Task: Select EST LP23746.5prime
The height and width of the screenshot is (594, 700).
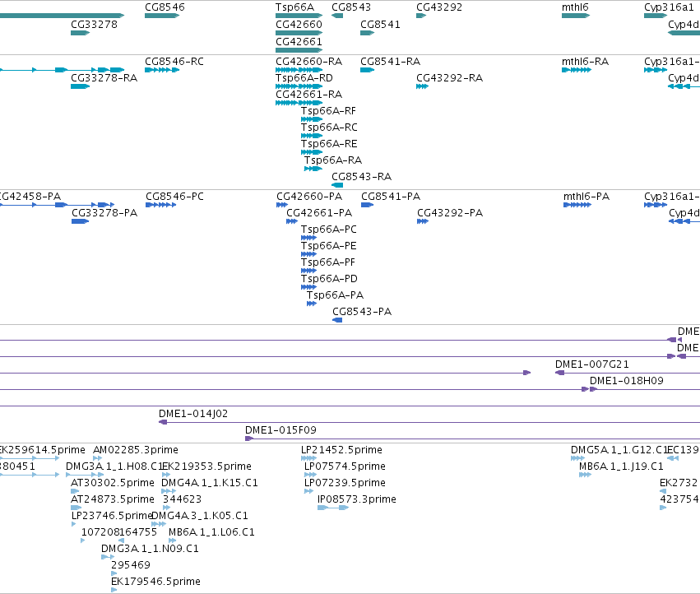Action: (x=113, y=516)
